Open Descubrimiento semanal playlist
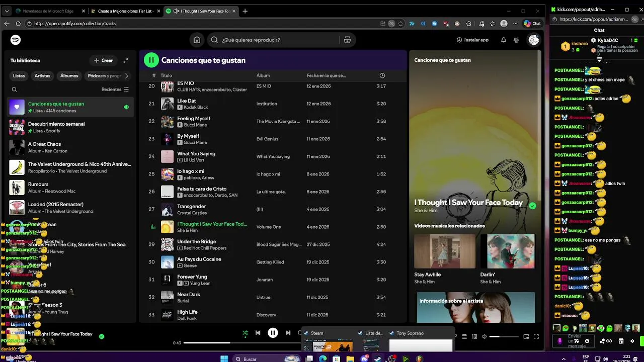The height and width of the screenshot is (362, 644). pyautogui.click(x=70, y=127)
